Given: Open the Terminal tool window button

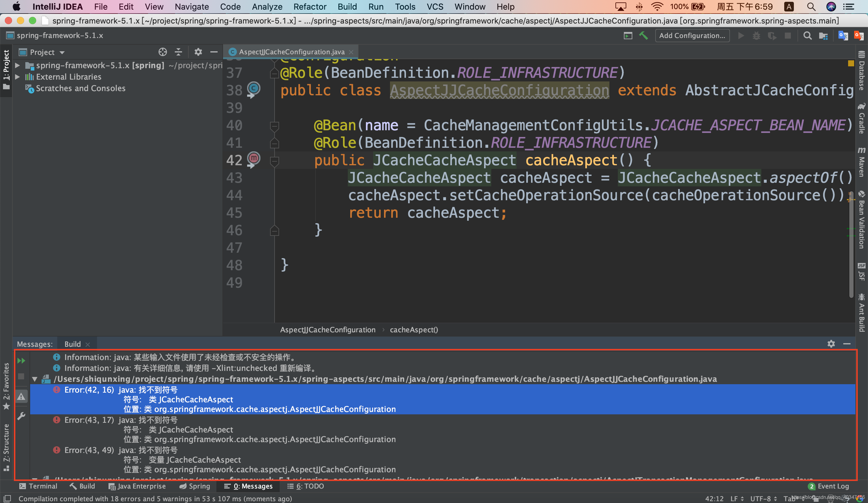Looking at the screenshot, I should tap(38, 486).
